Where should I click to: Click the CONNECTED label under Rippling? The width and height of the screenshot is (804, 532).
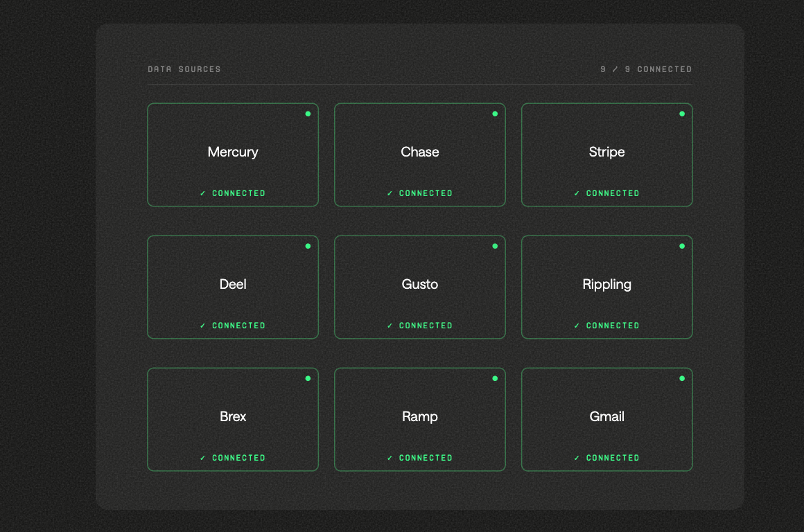(x=613, y=326)
